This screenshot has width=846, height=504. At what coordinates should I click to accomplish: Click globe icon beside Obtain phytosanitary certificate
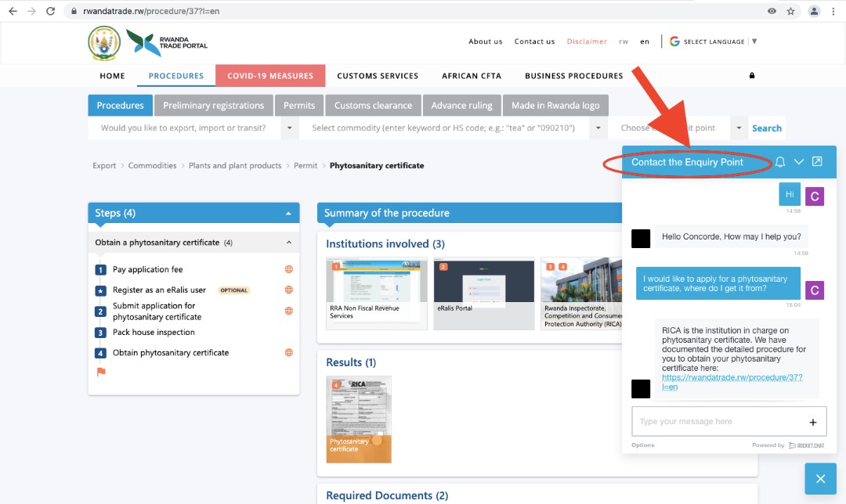288,352
